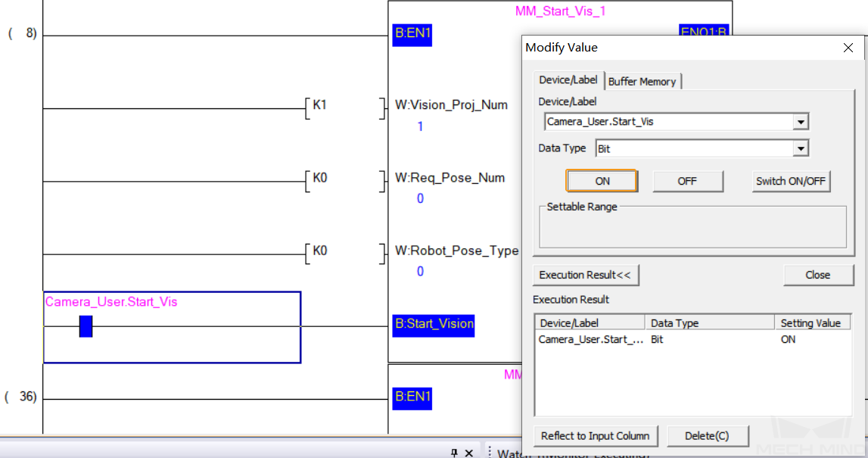The width and height of the screenshot is (868, 458).
Task: Click the Setting Value column header
Action: tap(812, 322)
